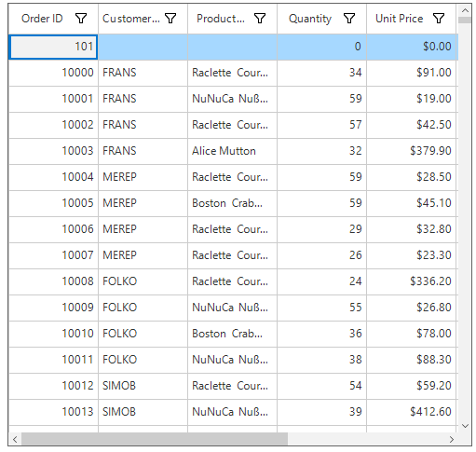
Task: Click the Product column header label
Action: [221, 19]
